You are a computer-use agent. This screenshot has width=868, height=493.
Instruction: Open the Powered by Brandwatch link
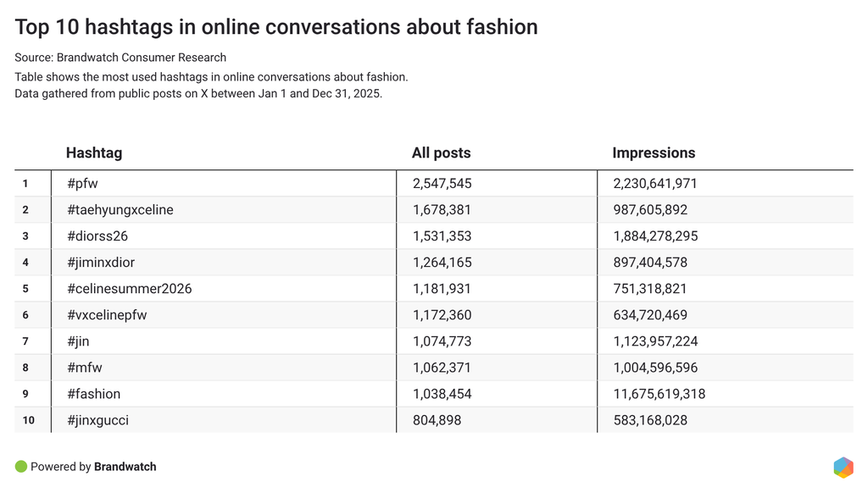tap(93, 467)
